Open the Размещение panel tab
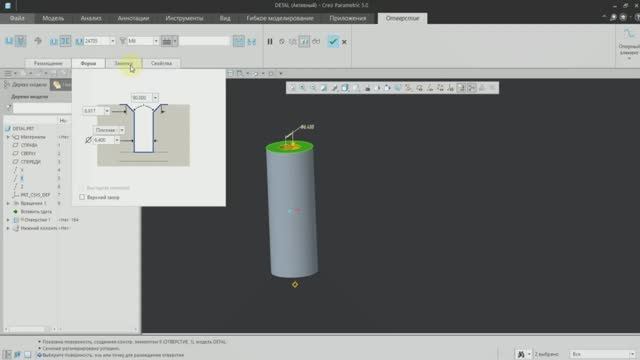Image resolution: width=640 pixels, height=360 pixels. click(48, 63)
